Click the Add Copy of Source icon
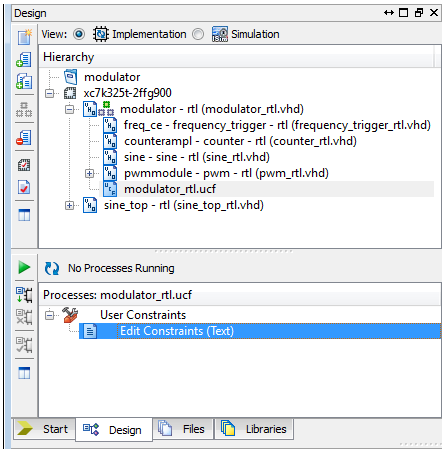Image resolution: width=446 pixels, height=456 pixels. (x=24, y=81)
